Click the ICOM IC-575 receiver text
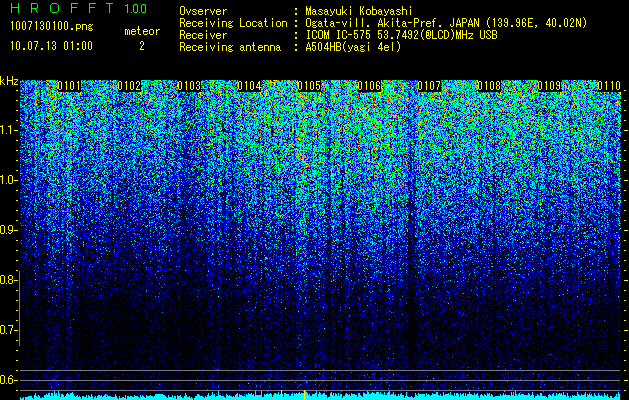629x400 pixels. (x=401, y=35)
